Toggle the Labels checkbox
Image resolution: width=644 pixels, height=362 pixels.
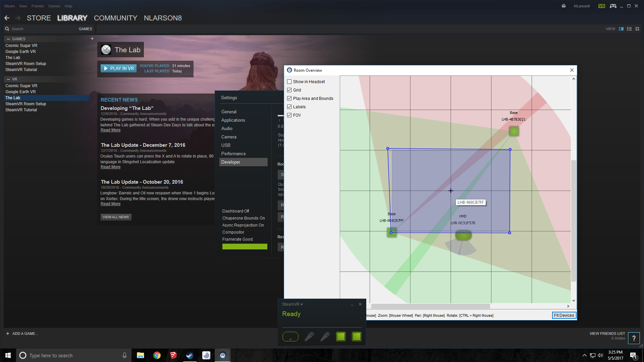pos(289,107)
